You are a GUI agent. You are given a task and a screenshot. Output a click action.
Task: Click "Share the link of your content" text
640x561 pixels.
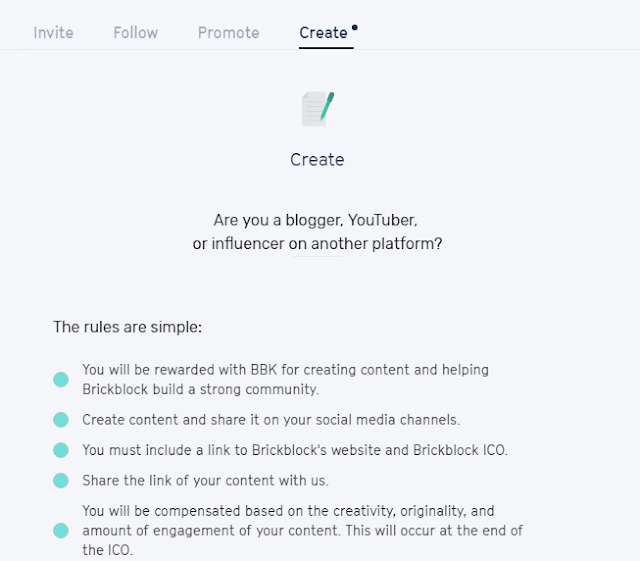point(205,480)
